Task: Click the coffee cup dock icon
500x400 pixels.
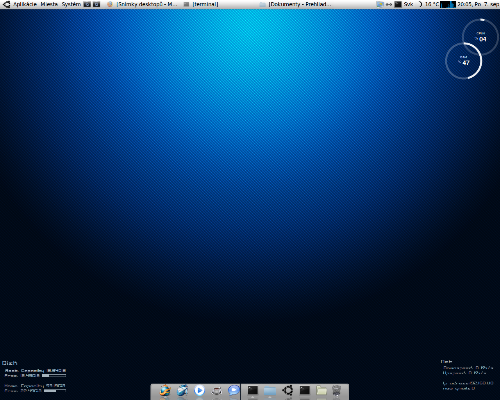Action: pos(217,391)
